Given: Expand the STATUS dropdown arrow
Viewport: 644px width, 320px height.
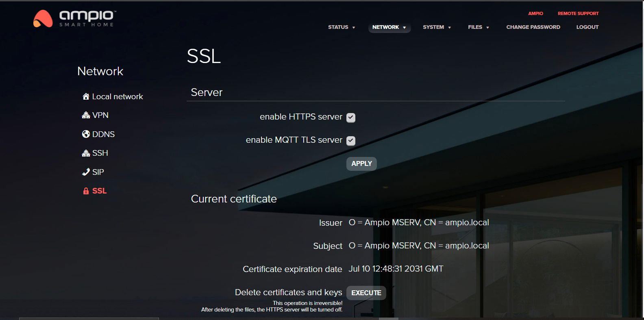Looking at the screenshot, I should coord(354,28).
